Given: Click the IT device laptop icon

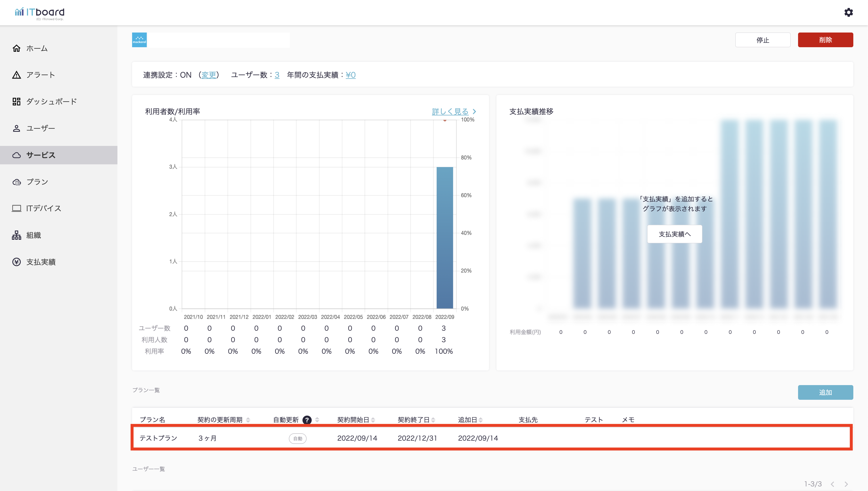Looking at the screenshot, I should 16,208.
